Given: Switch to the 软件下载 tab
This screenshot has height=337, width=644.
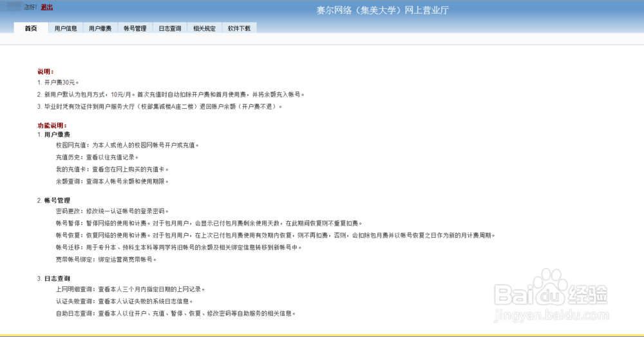Looking at the screenshot, I should coord(240,28).
